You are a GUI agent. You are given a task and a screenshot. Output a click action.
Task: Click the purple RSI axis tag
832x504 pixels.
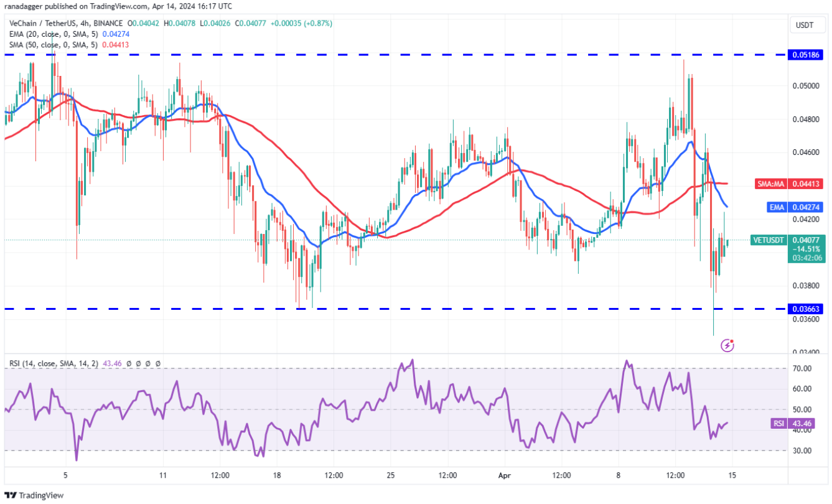coord(777,423)
